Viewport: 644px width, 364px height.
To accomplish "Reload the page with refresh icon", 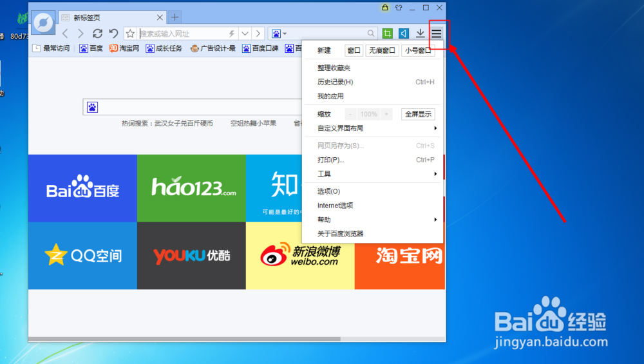I will pyautogui.click(x=97, y=34).
